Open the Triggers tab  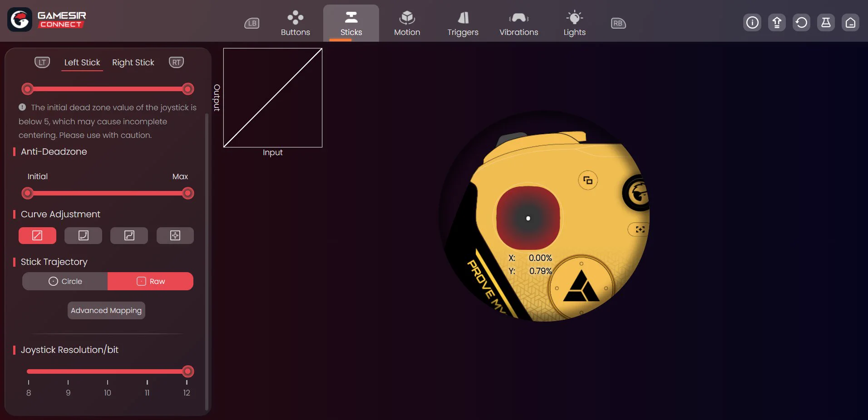pos(463,24)
